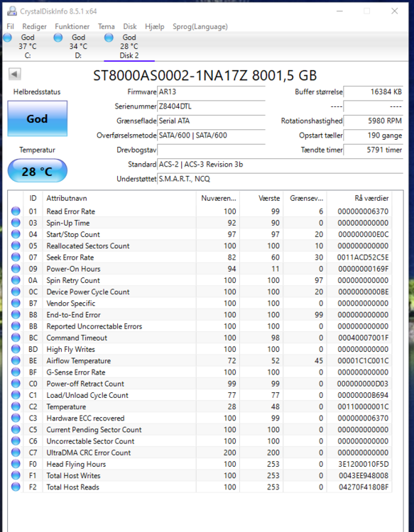Click status icon for Command Timeout
The width and height of the screenshot is (414, 532).
click(16, 338)
